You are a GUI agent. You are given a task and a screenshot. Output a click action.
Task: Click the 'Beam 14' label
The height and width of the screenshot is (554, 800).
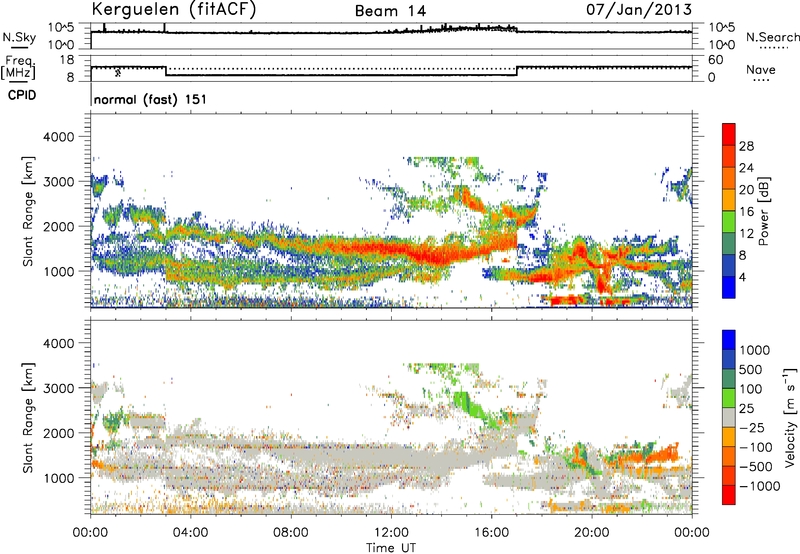[390, 11]
